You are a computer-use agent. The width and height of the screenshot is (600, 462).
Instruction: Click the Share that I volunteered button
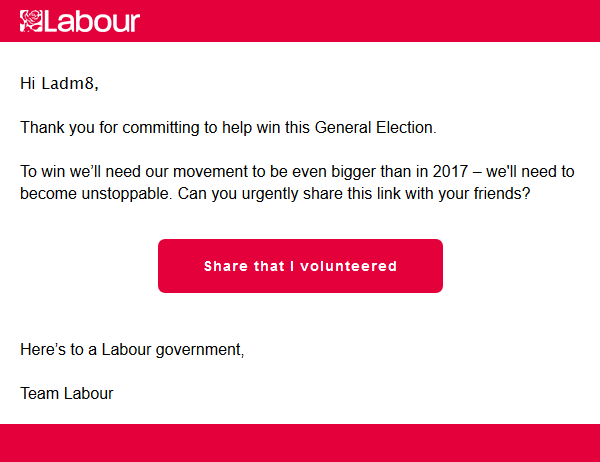pyautogui.click(x=300, y=266)
